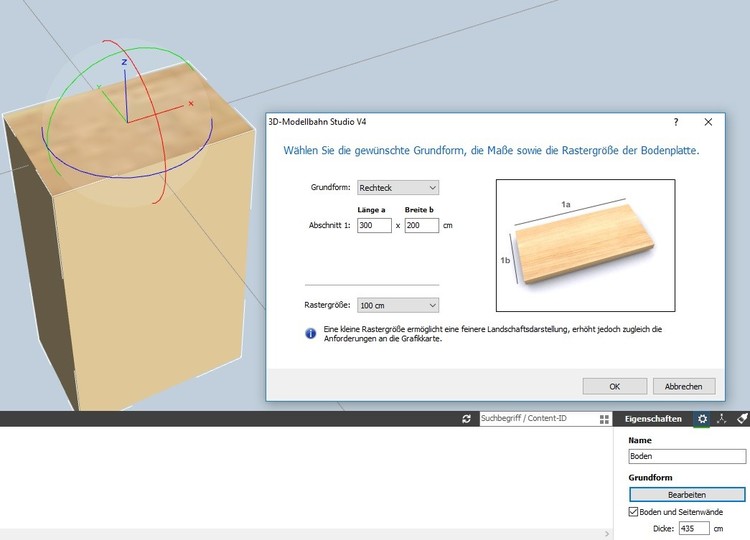Open the Rastergröße dropdown showing 100 cm
Image resolution: width=750 pixels, height=540 pixels.
(398, 305)
